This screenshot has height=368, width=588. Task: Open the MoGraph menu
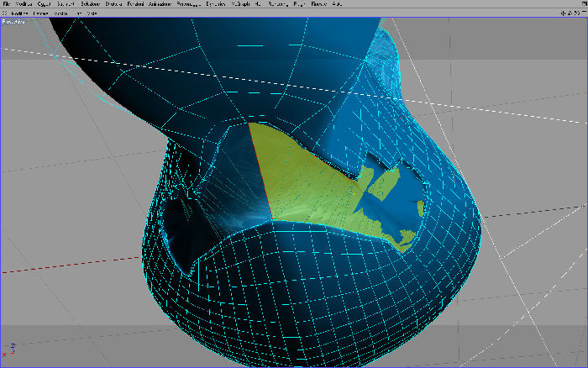tap(240, 3)
